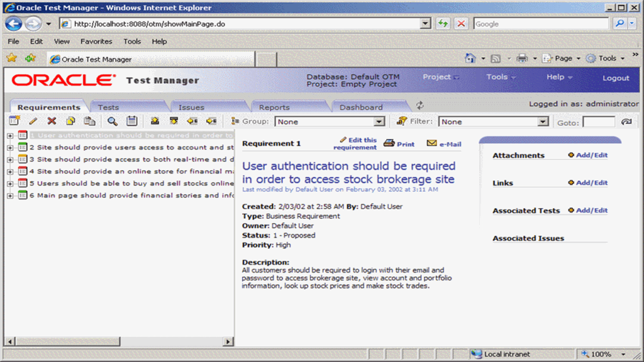Click the Add to Favorites star icon
The image size is (644, 362).
pos(30,58)
